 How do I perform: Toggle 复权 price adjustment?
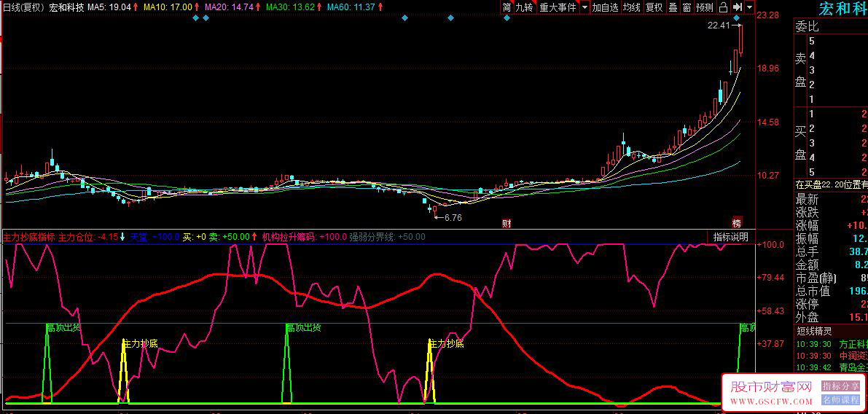(654, 7)
